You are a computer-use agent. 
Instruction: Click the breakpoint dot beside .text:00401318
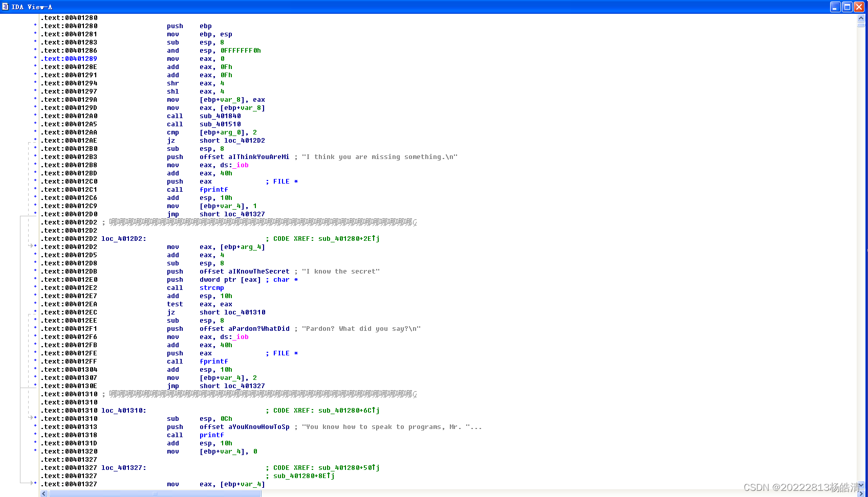pyautogui.click(x=35, y=434)
